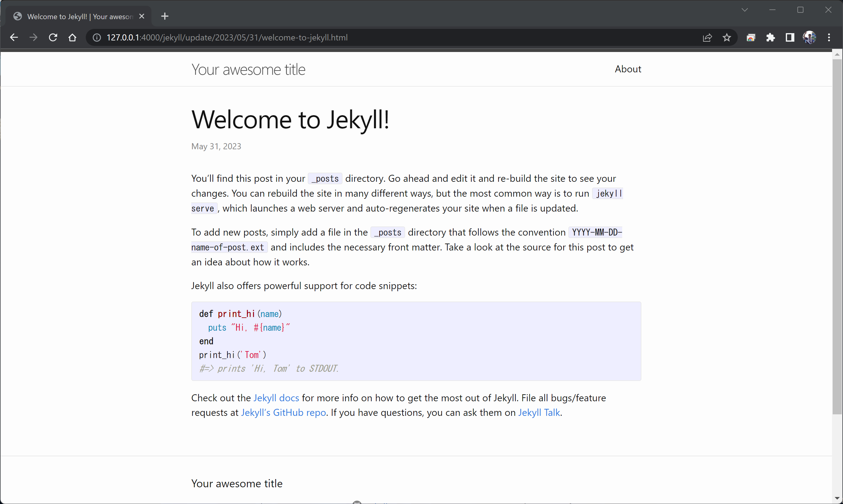Image resolution: width=843 pixels, height=504 pixels.
Task: Click the forward navigation arrow
Action: click(x=33, y=37)
